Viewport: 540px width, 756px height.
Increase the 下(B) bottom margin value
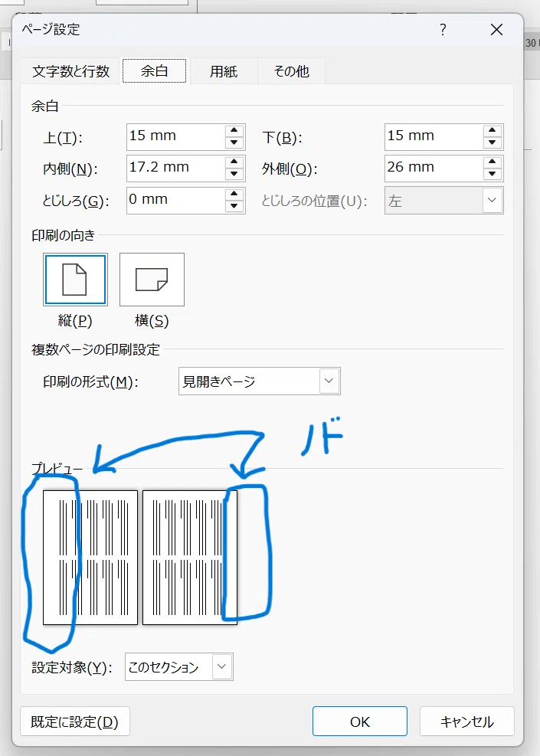[x=493, y=130]
